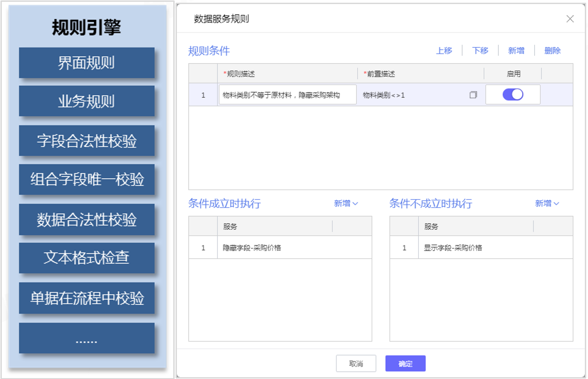Screen dimensions: 588x379
Task: Select 文本格式检查 in the sidebar
Action: tap(87, 258)
